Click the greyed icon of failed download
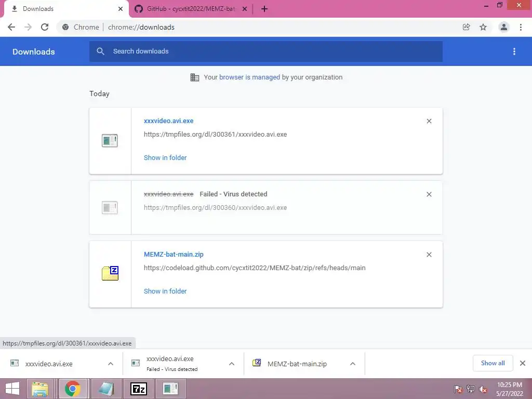Viewport: 532px width, 399px height. 110,207
